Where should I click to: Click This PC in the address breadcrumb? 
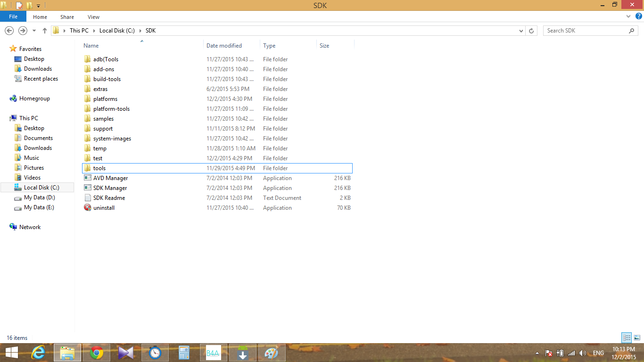pyautogui.click(x=79, y=31)
